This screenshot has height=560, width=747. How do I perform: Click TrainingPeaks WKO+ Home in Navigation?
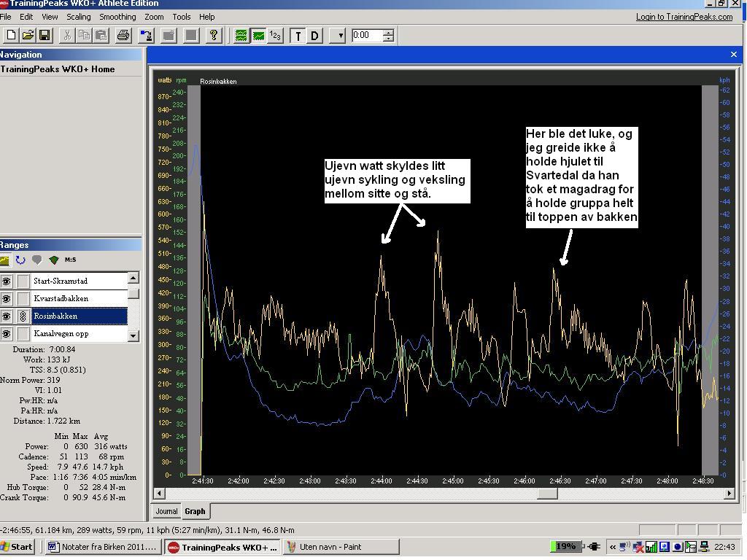coord(58,69)
